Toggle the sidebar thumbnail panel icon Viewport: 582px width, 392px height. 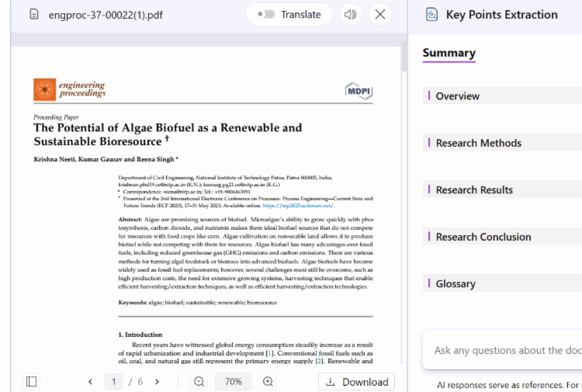31,382
